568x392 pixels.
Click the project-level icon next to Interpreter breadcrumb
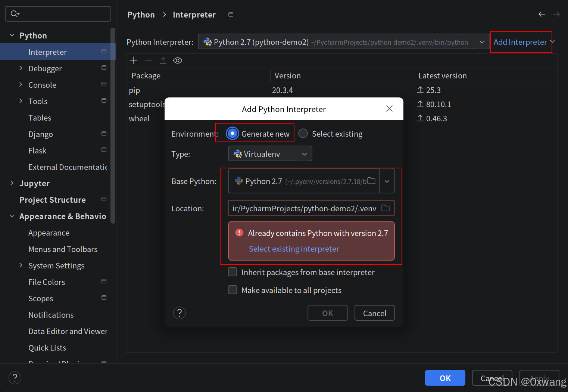tap(231, 15)
